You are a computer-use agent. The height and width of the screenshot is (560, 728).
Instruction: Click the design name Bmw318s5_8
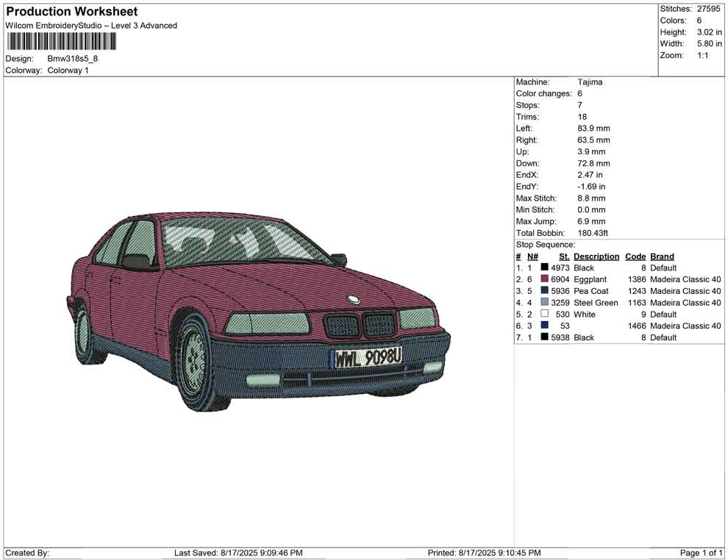pyautogui.click(x=73, y=58)
